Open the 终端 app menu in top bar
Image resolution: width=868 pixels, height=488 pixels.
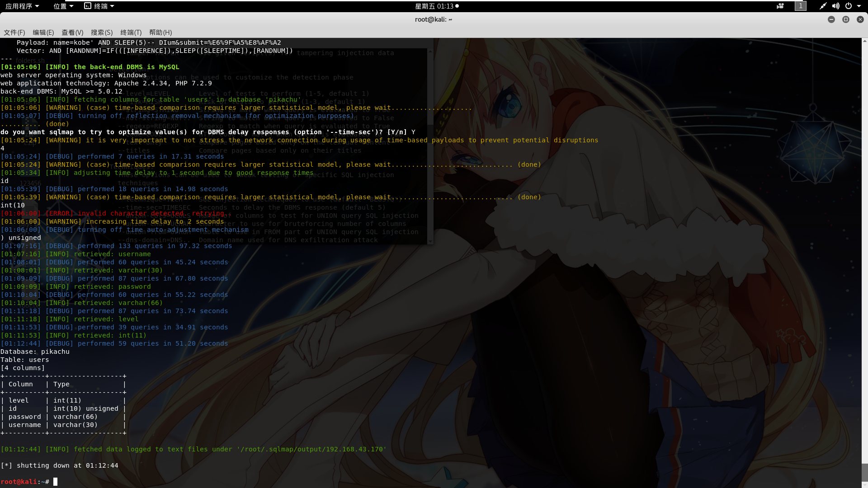[99, 6]
